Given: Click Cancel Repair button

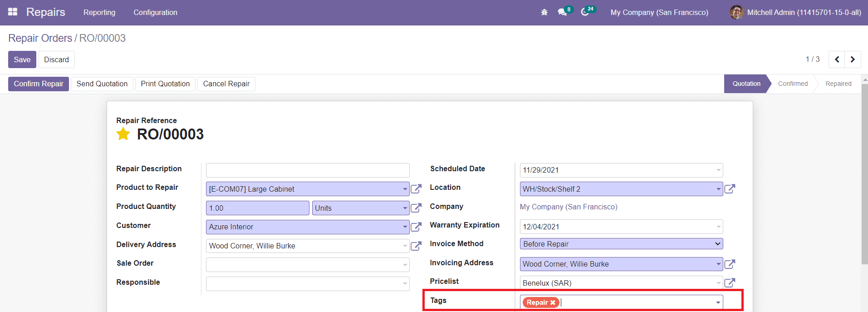Looking at the screenshot, I should [226, 84].
